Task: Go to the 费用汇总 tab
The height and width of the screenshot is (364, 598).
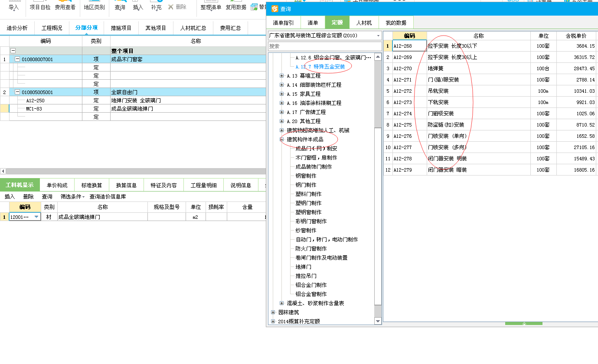Action: coord(230,28)
